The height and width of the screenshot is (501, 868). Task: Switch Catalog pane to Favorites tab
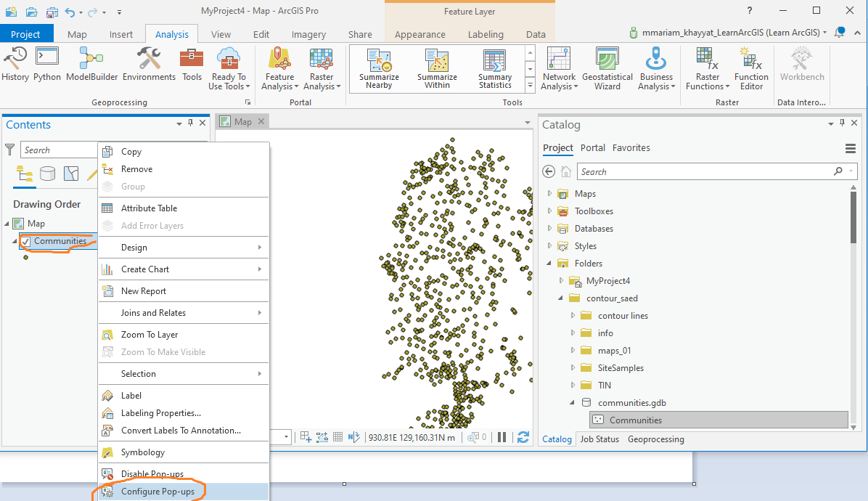tap(631, 148)
